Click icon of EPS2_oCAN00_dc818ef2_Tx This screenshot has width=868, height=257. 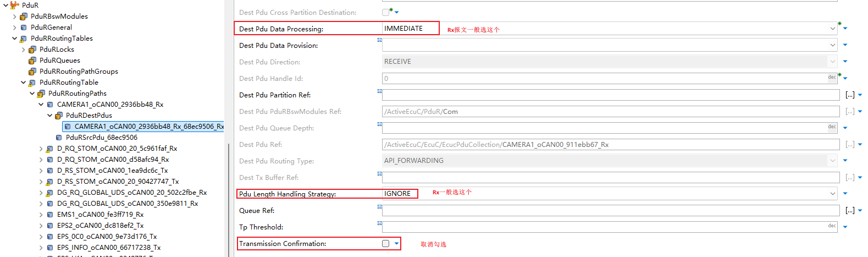point(50,226)
